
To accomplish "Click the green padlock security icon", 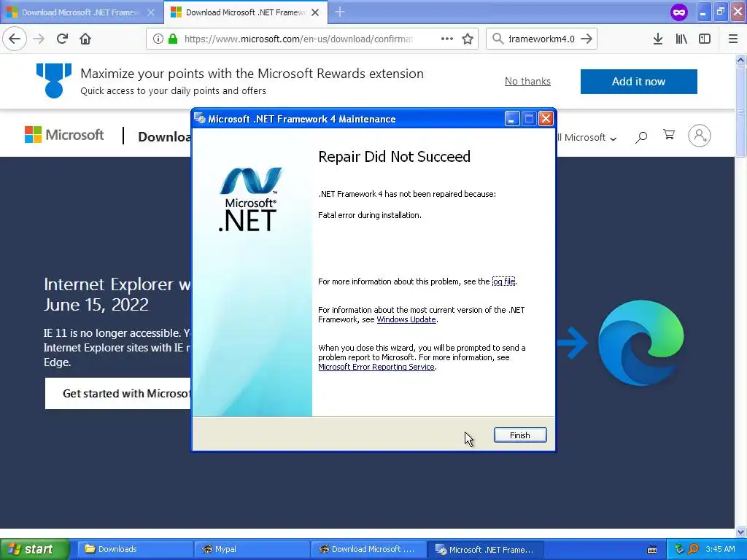I will click(x=173, y=39).
